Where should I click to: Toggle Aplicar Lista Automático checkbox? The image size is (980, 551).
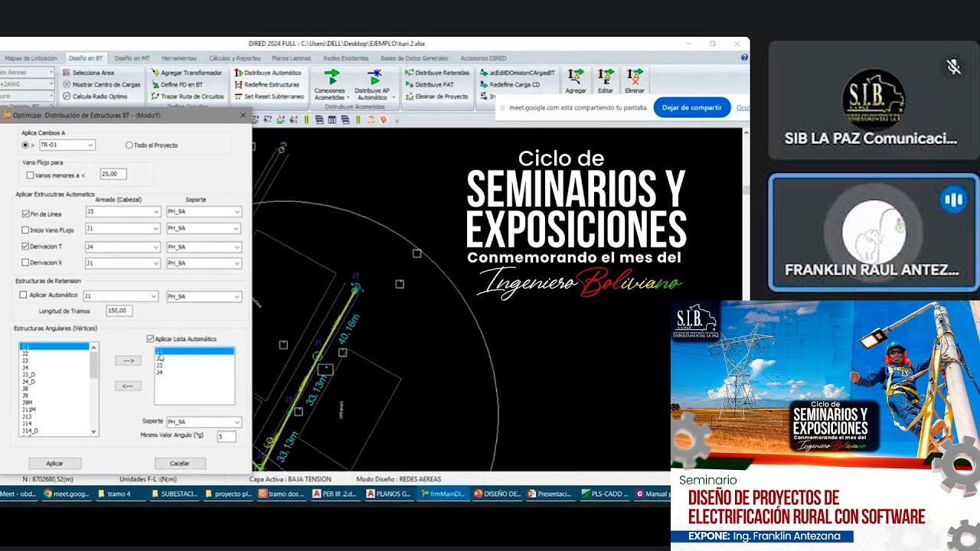(x=149, y=338)
